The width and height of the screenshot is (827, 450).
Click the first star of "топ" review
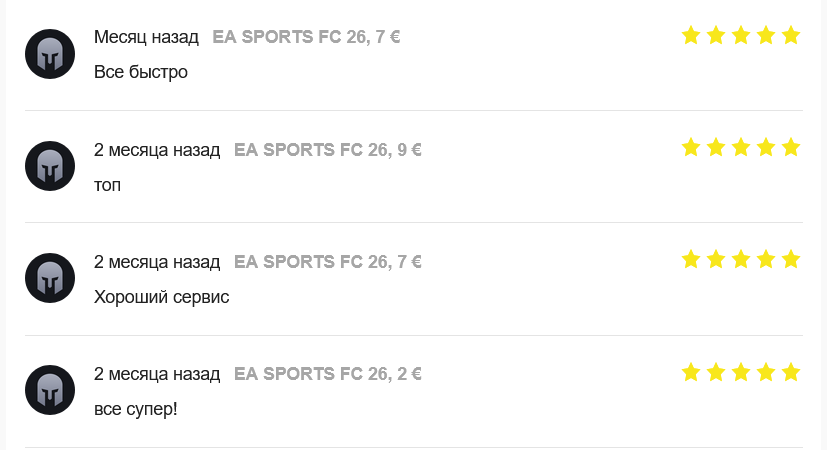coord(691,148)
